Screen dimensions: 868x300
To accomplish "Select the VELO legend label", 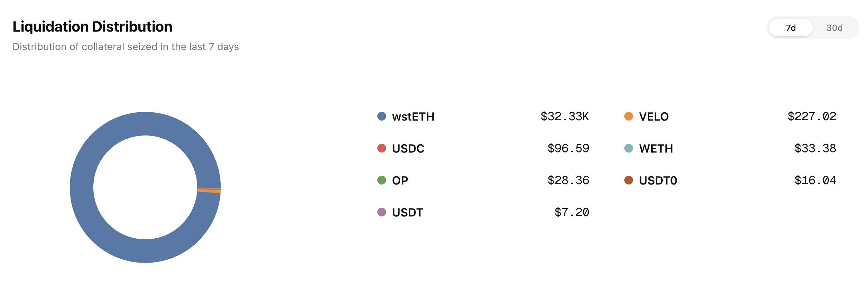I will pos(654,117).
